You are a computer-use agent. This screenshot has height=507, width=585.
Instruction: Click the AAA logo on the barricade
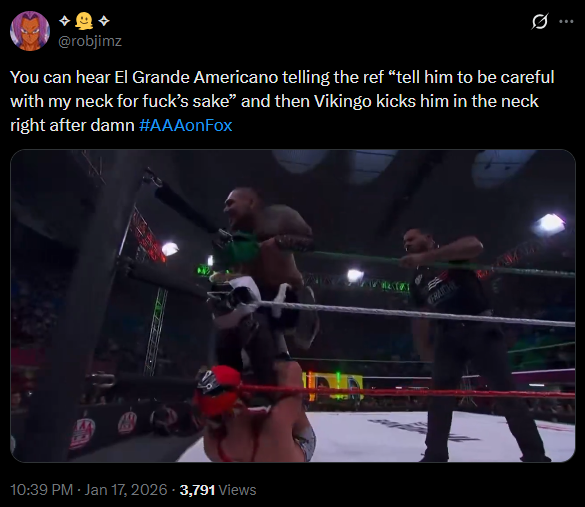coord(84,433)
